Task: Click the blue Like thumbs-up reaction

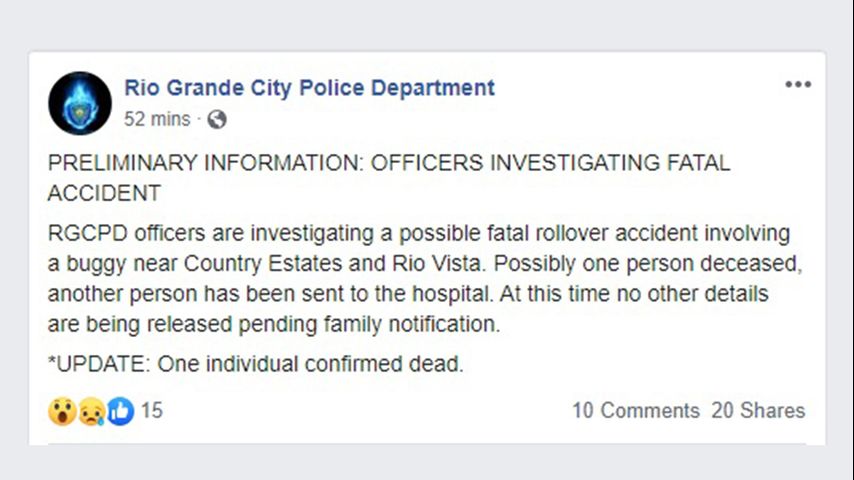Action: tap(120, 411)
